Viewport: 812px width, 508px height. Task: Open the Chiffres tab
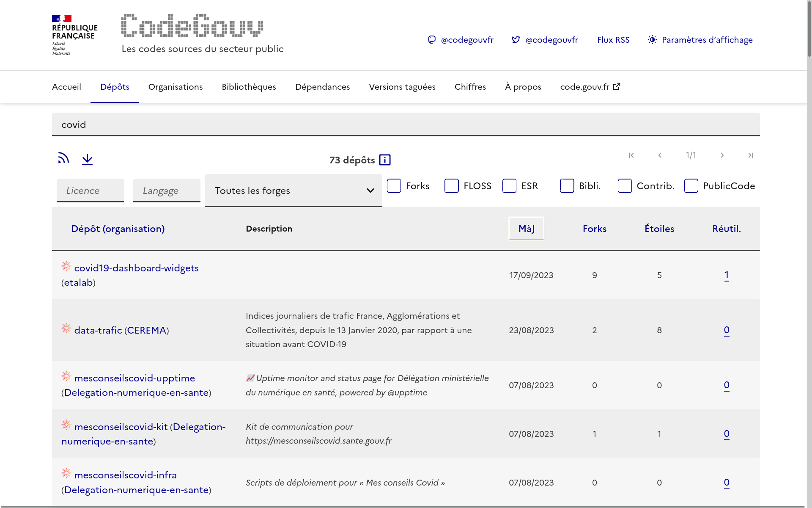[470, 87]
